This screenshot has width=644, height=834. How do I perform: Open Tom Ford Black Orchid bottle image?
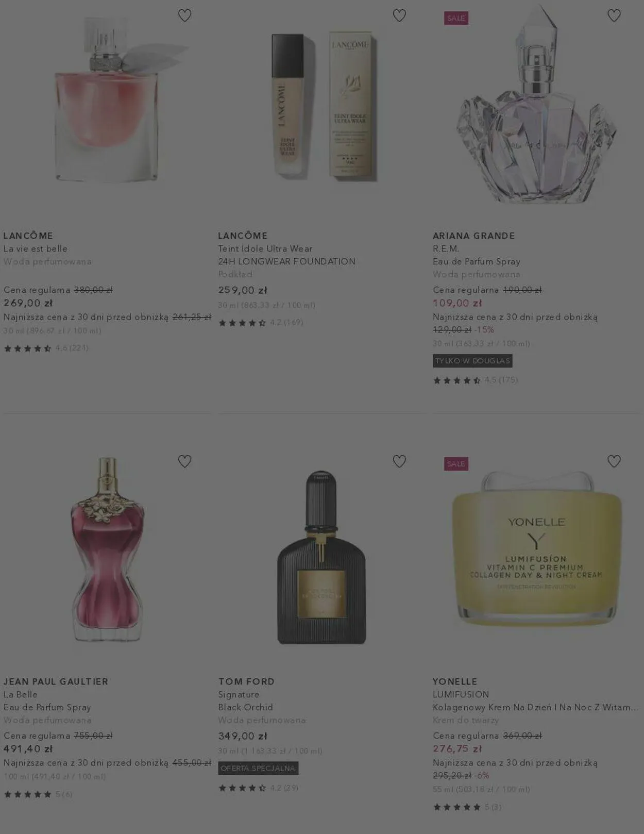[321, 557]
